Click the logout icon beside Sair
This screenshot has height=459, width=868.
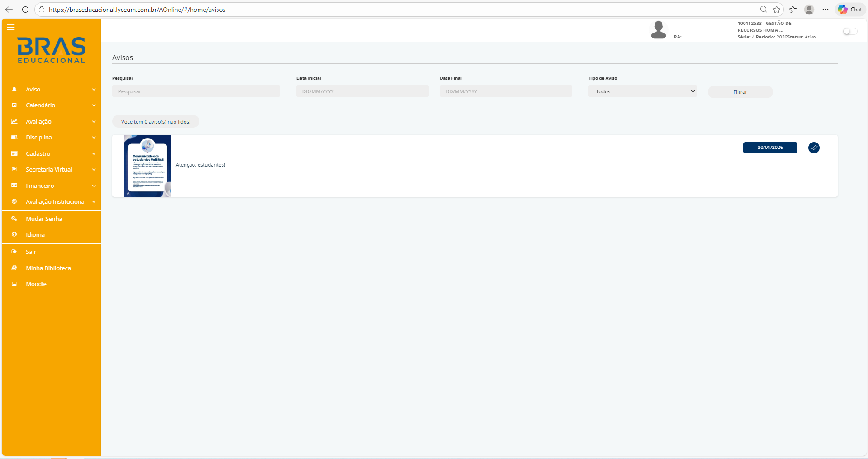pos(14,252)
